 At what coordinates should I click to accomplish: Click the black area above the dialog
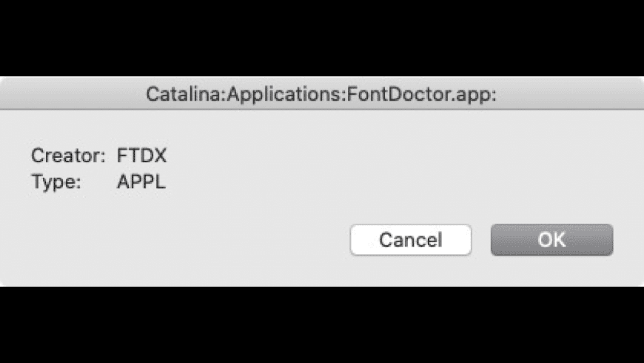[322, 37]
